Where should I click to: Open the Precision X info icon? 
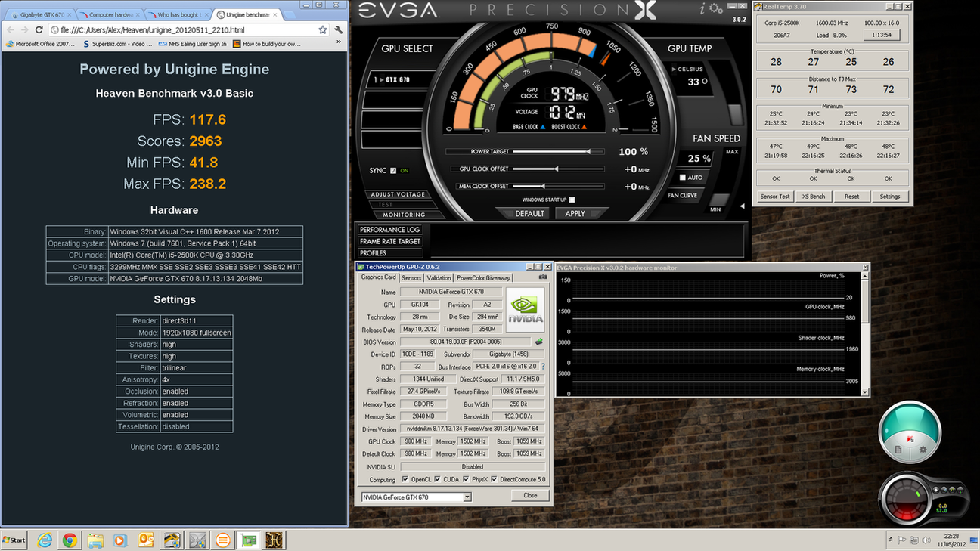(x=701, y=9)
